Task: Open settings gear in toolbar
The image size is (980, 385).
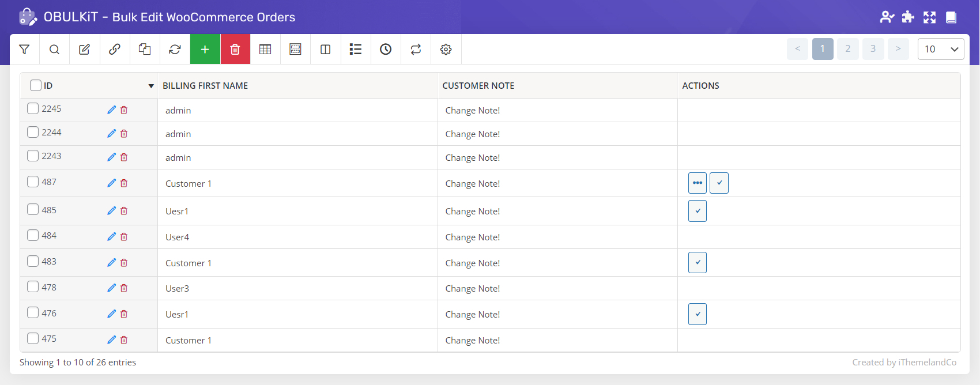Action: click(446, 50)
